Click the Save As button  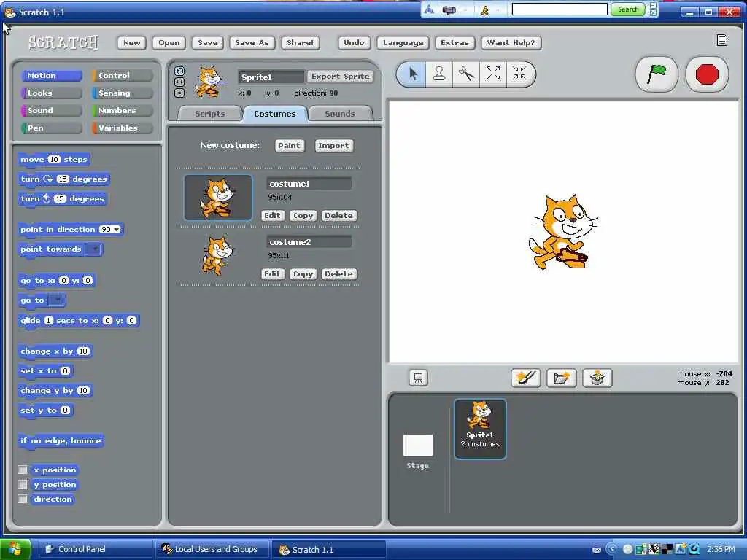point(252,43)
